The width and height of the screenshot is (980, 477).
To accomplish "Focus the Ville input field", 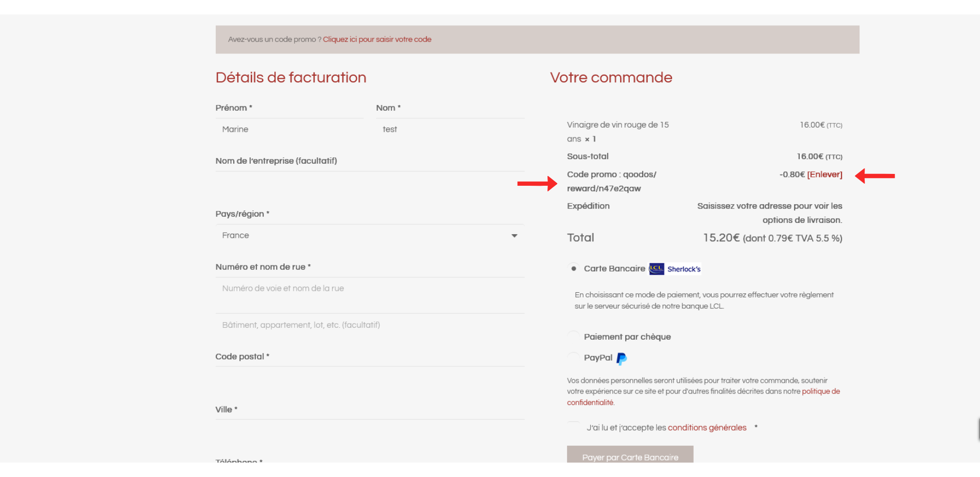I will tap(369, 431).
